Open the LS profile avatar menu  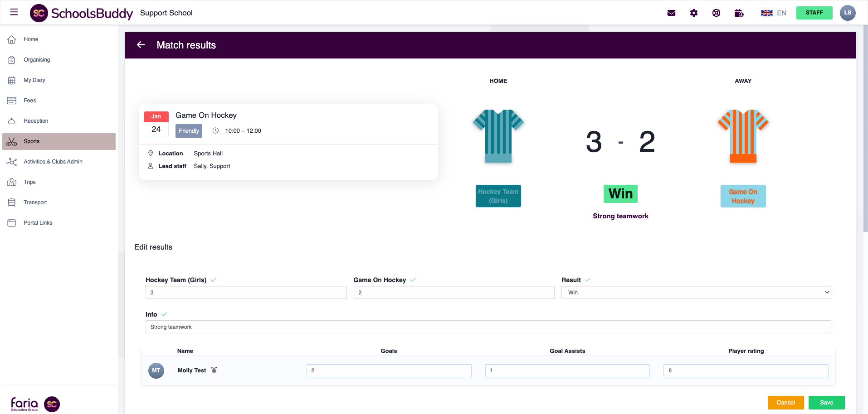848,13
